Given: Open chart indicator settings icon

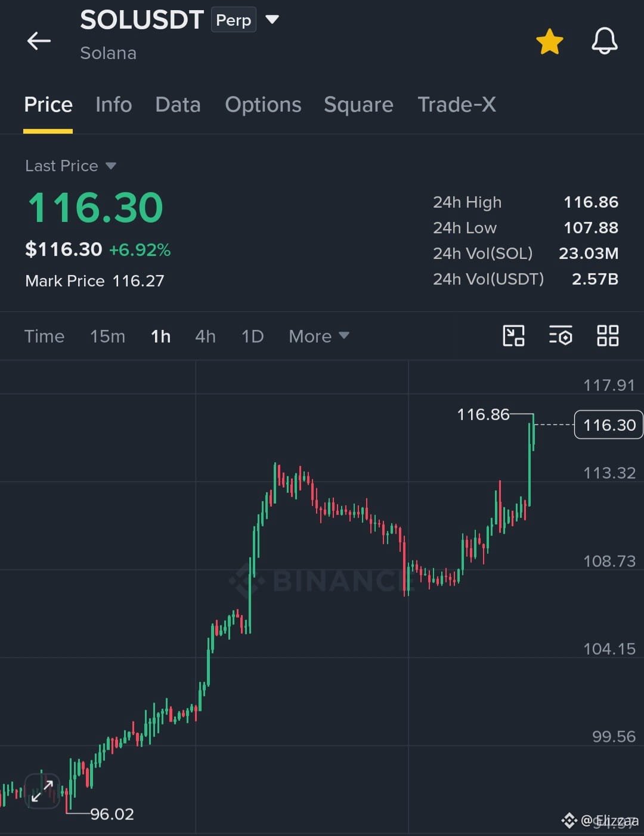Looking at the screenshot, I should point(561,336).
